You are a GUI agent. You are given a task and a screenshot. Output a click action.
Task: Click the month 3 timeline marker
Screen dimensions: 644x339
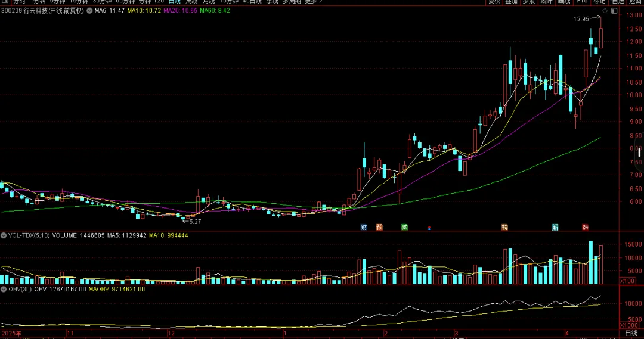tap(456, 333)
